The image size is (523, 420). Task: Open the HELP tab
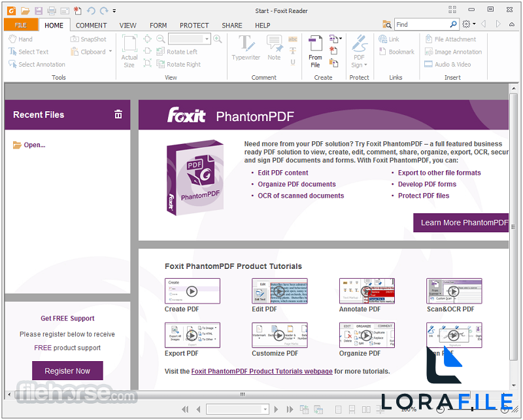pos(263,26)
